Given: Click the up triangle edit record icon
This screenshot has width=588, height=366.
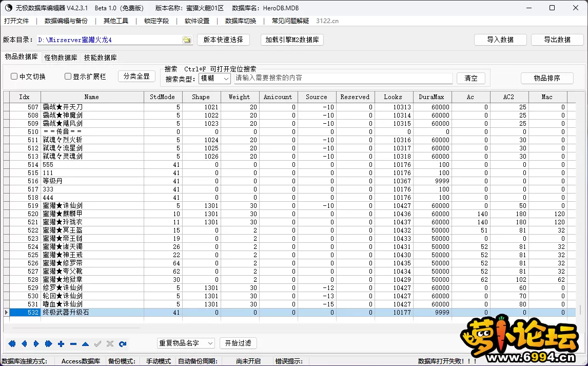Looking at the screenshot, I should pos(86,344).
